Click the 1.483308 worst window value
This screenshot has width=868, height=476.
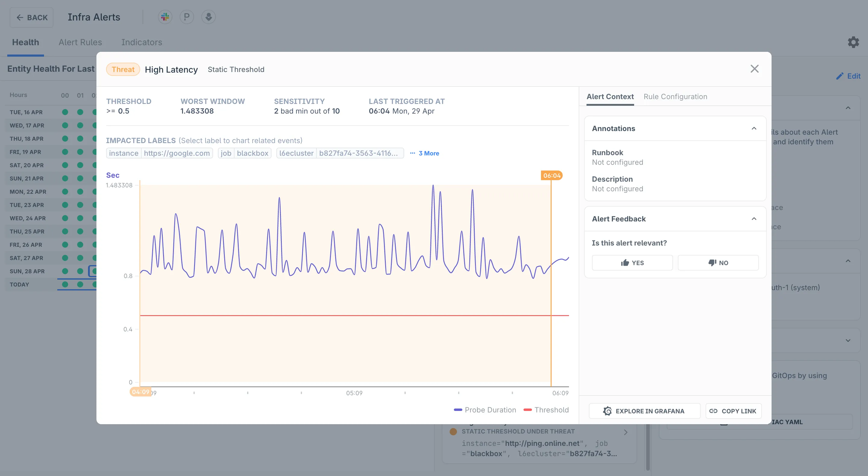tap(197, 111)
